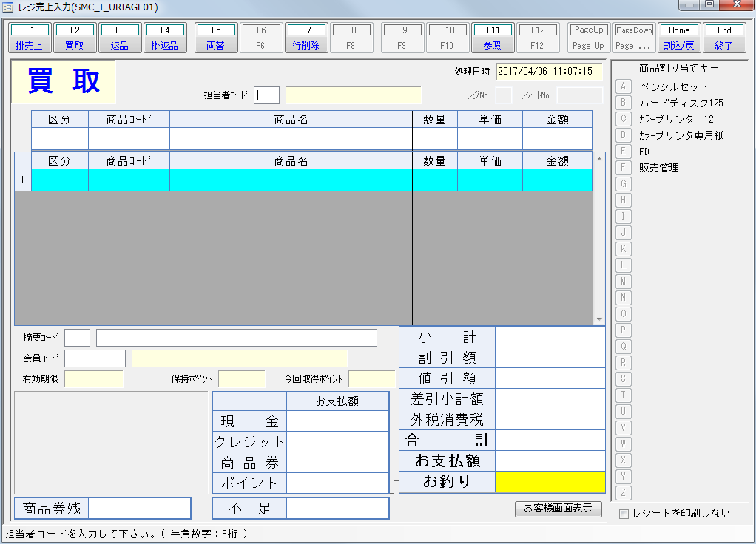
Task: Enable レシートを印刷しない checkbox
Action: click(624, 514)
